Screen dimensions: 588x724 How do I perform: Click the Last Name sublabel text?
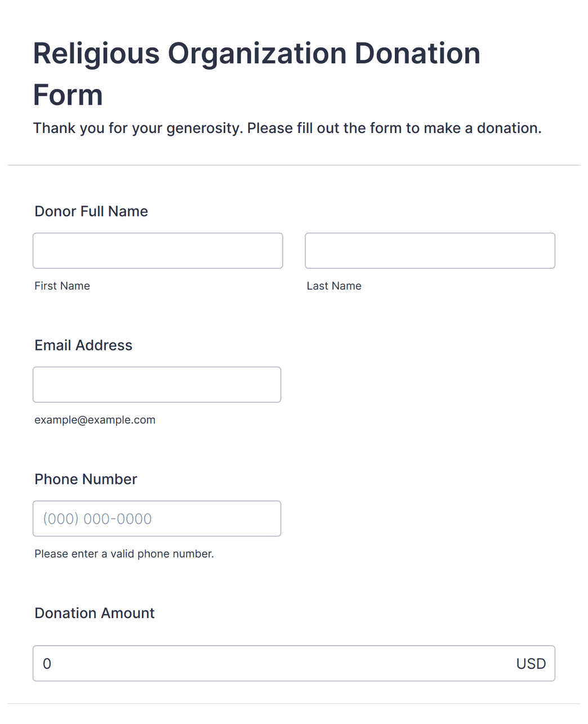pyautogui.click(x=334, y=286)
